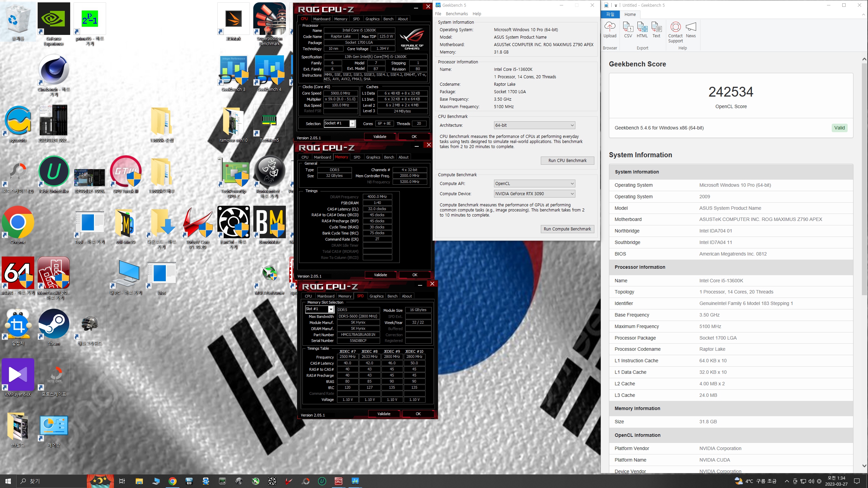
Task: Click Validate in top CPU-Z window
Action: (380, 137)
